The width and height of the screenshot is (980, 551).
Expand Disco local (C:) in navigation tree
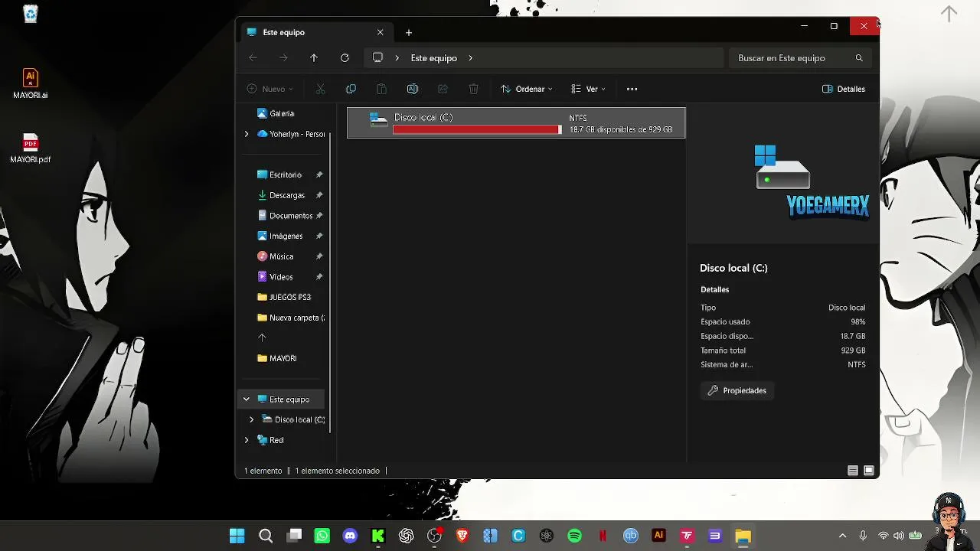pyautogui.click(x=251, y=419)
